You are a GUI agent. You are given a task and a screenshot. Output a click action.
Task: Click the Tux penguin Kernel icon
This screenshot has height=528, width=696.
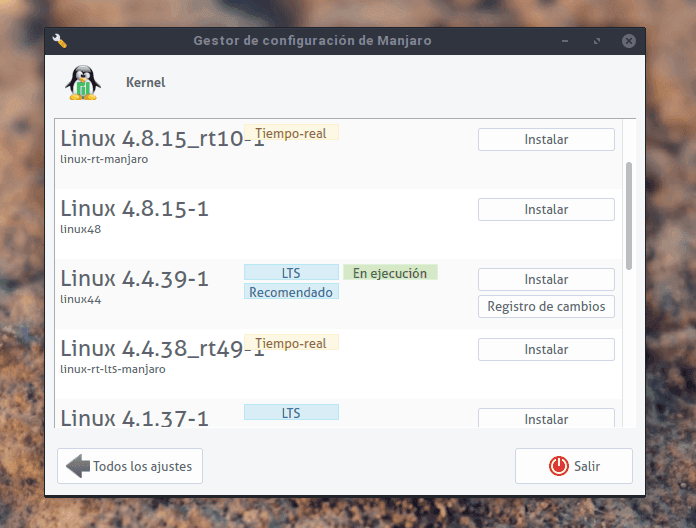[x=83, y=83]
